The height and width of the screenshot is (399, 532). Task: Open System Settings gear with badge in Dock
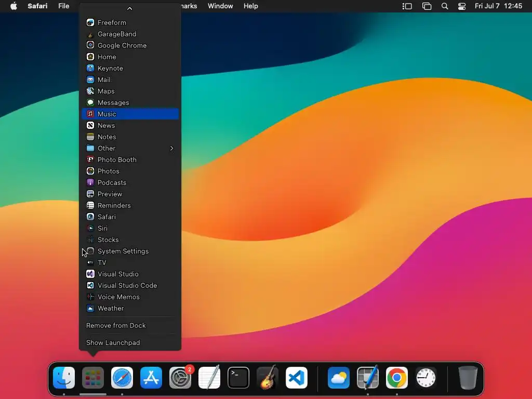pos(180,378)
